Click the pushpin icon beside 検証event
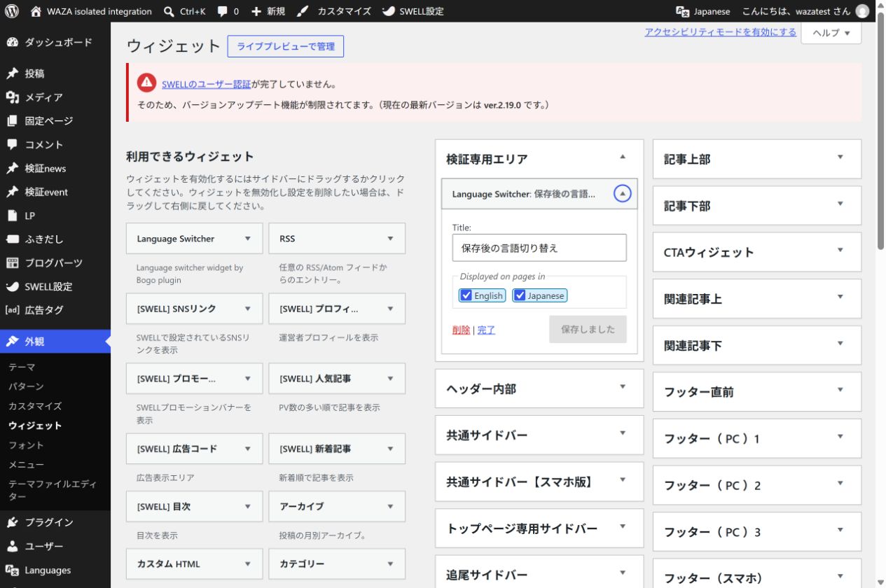This screenshot has height=588, width=886. tap(12, 192)
